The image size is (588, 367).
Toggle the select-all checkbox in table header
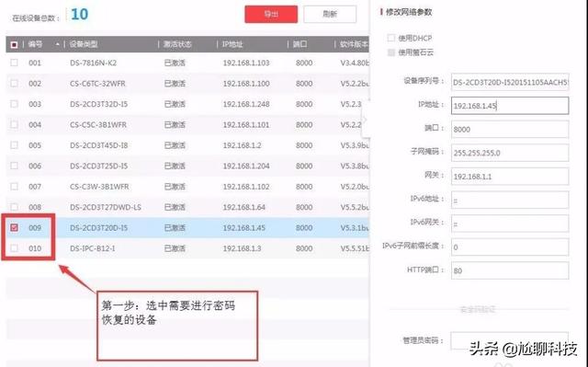pyautogui.click(x=14, y=45)
